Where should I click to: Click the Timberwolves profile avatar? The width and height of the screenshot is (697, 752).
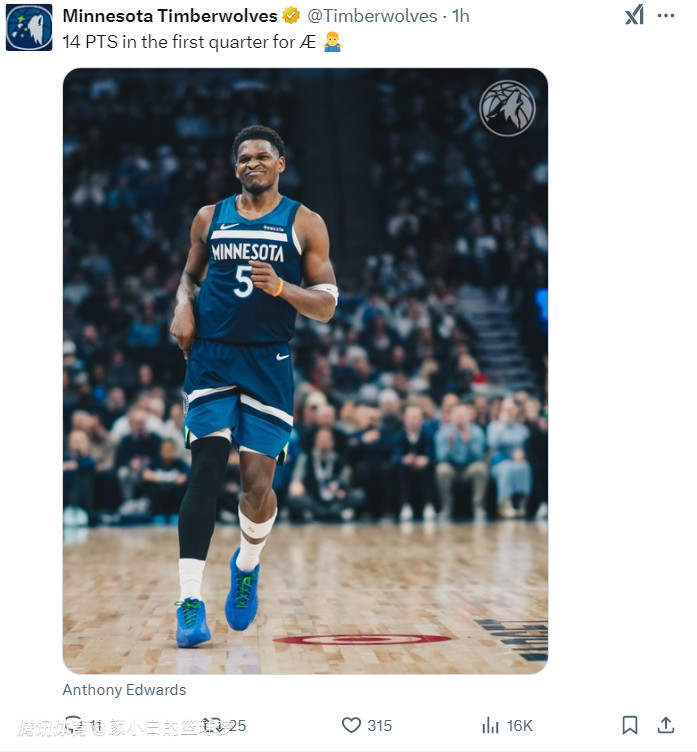coord(28,27)
